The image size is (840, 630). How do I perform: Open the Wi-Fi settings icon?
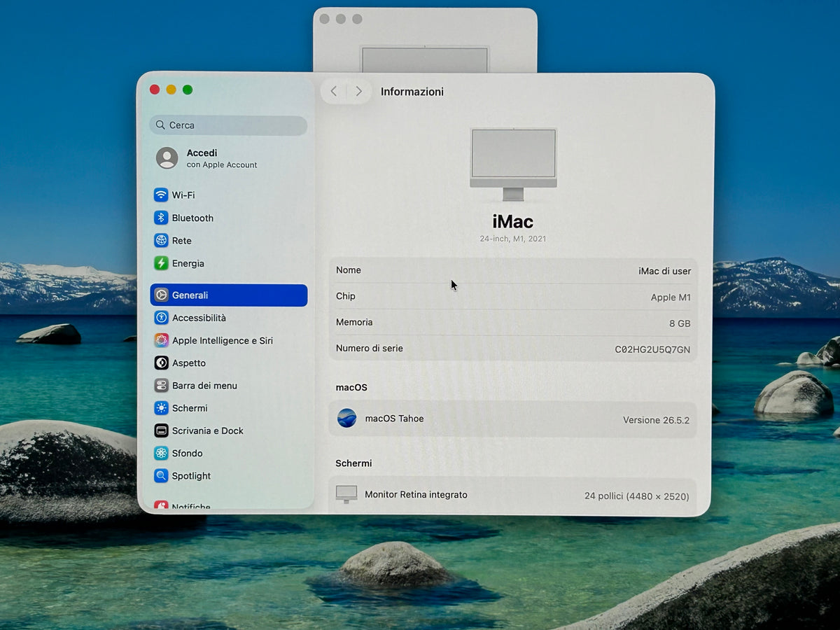coord(161,195)
